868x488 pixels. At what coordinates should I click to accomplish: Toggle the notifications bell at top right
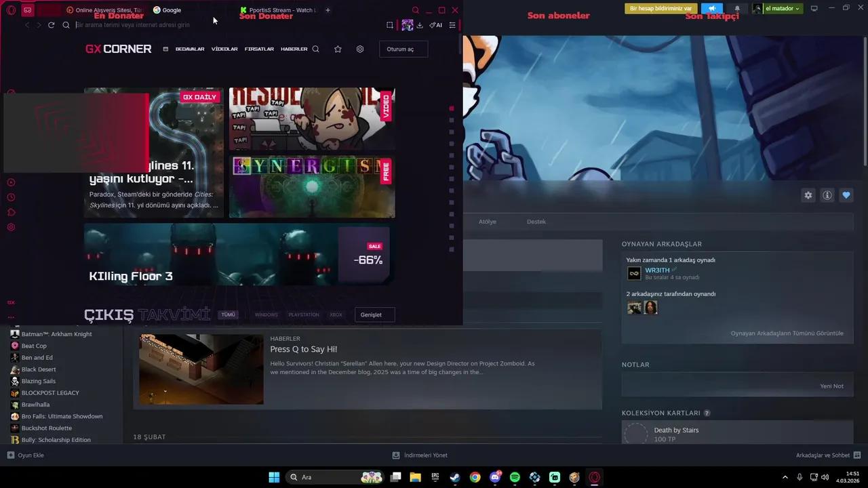pyautogui.click(x=737, y=9)
